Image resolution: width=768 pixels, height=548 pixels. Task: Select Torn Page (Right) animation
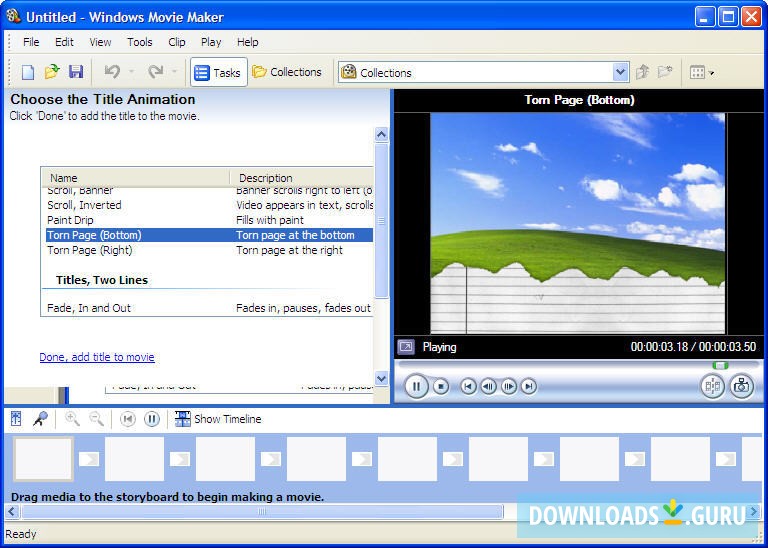209,250
